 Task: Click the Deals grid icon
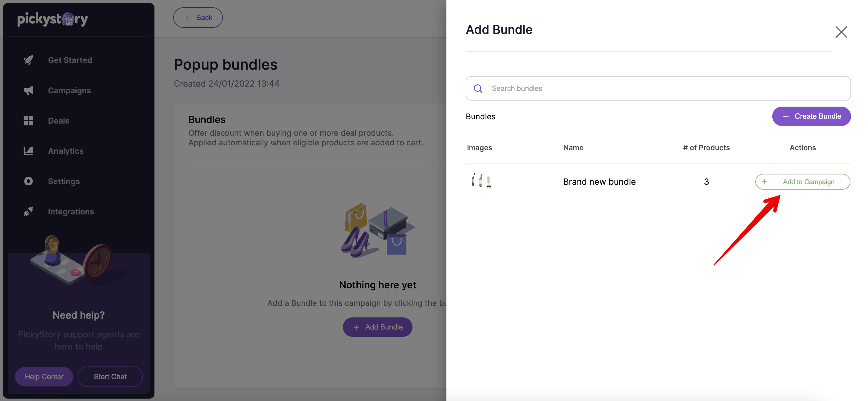pyautogui.click(x=29, y=121)
